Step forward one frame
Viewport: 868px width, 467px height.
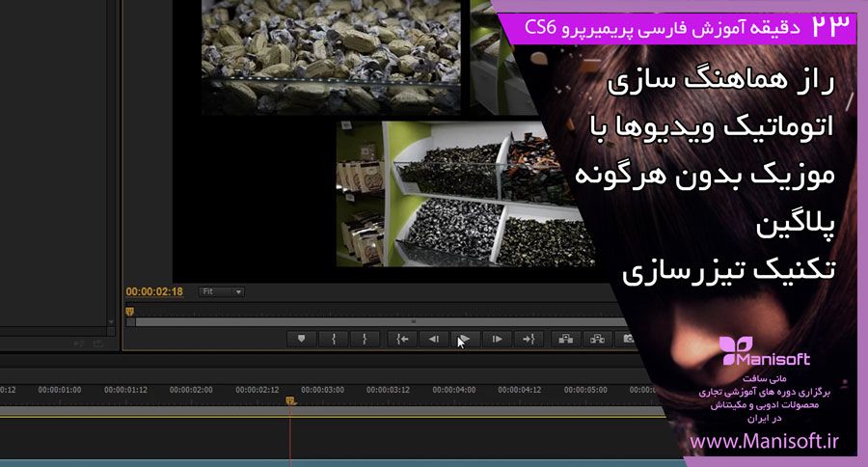(497, 339)
